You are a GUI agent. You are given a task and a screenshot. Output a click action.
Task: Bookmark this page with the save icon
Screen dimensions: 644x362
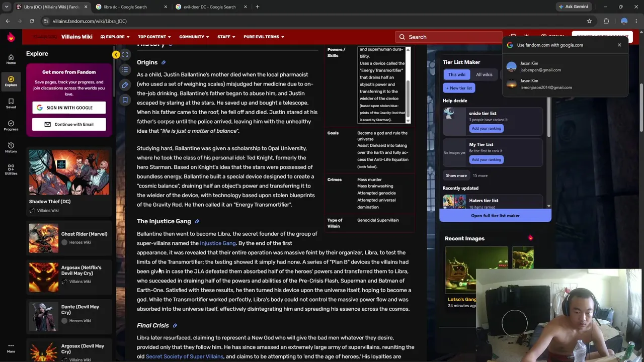click(x=125, y=100)
